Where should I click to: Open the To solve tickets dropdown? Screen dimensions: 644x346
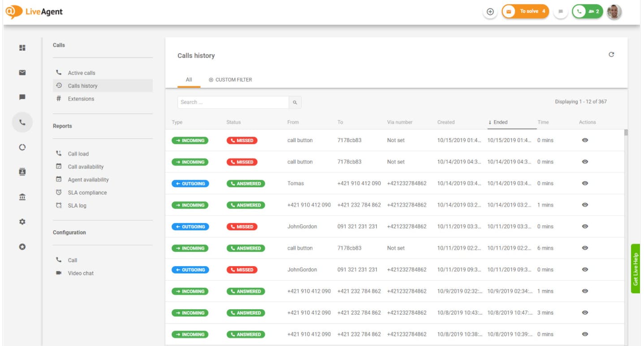click(525, 12)
